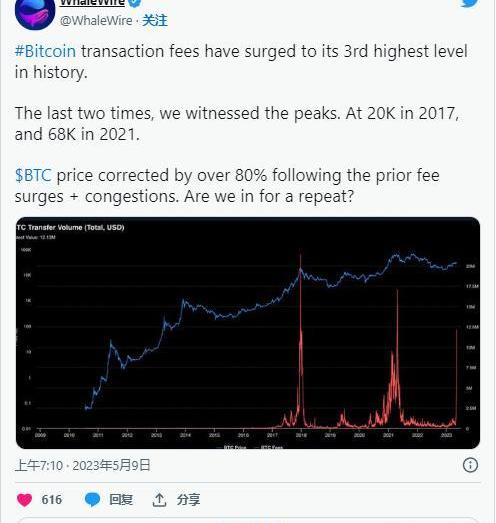496x523 pixels.
Task: Click the 2018 fee spike in chart
Action: point(301,340)
